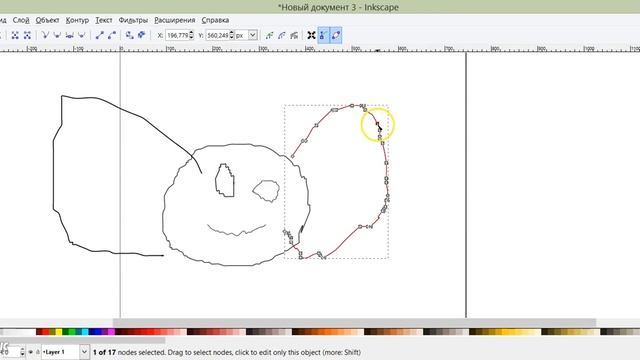Make selected segments curves
Screen dimensions: 640x360
point(112,36)
